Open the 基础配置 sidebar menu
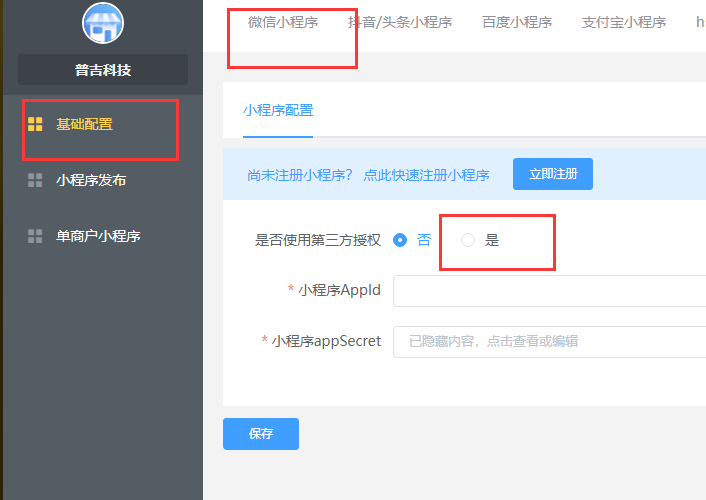706x500 pixels. 84,124
